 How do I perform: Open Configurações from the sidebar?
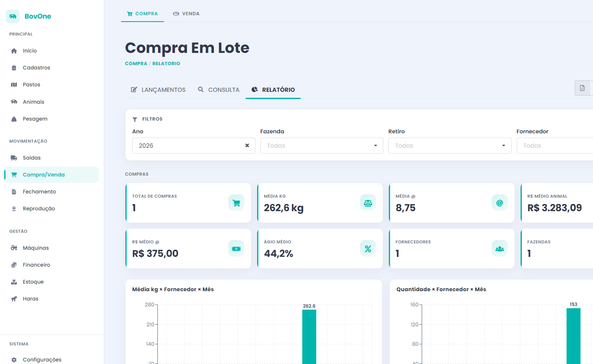pos(51,360)
